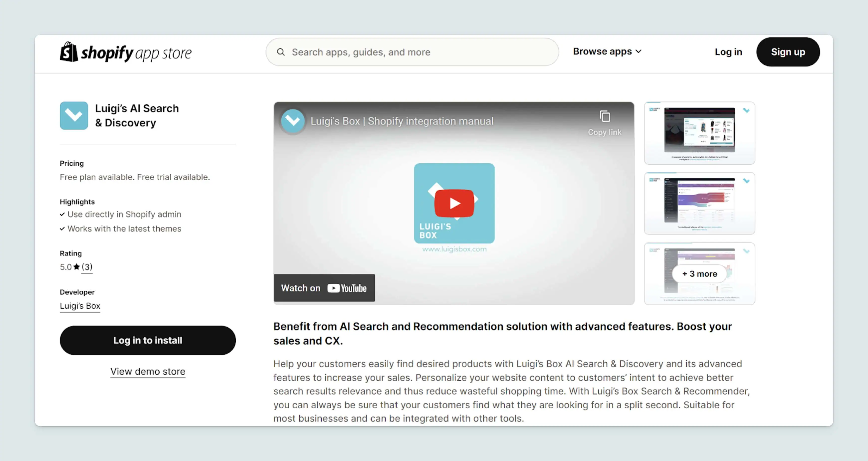
Task: Click the Sign up button
Action: coord(788,52)
